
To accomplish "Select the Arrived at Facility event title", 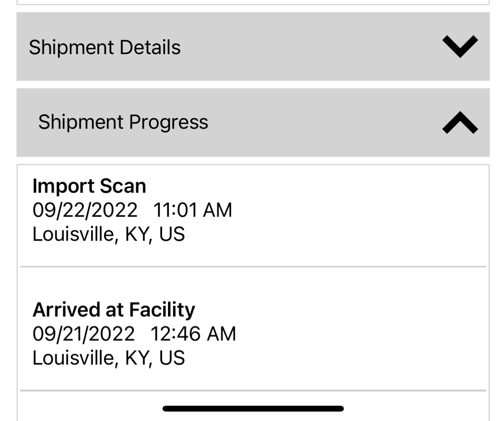I will [113, 310].
